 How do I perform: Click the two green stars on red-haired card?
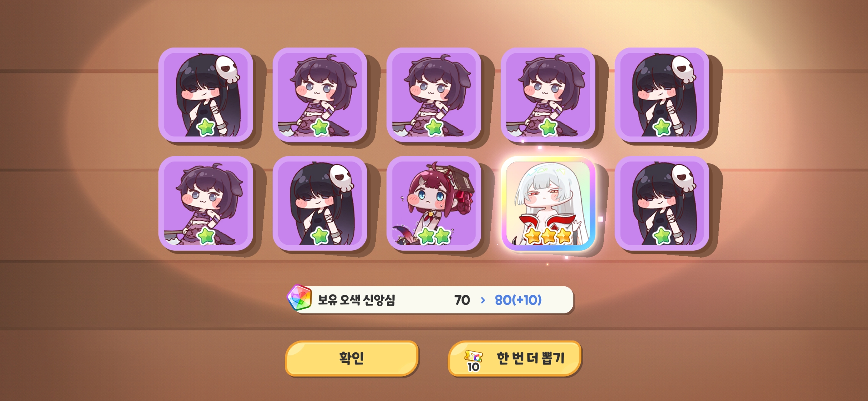click(x=434, y=236)
